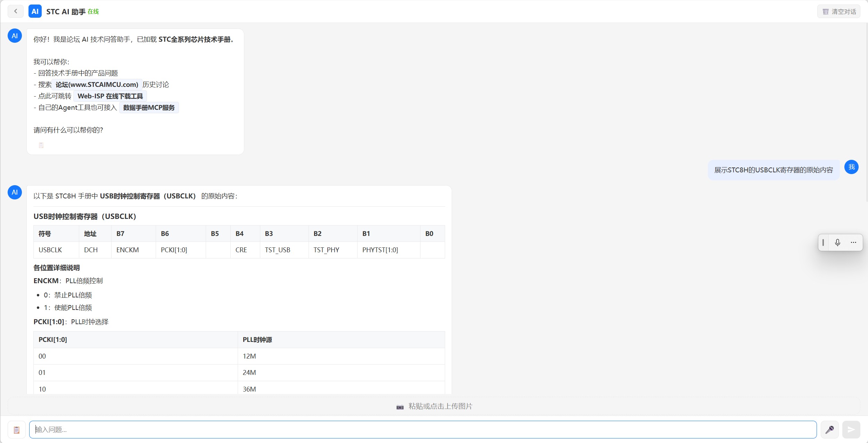Click the blue AI logo icon in the header

click(35, 11)
